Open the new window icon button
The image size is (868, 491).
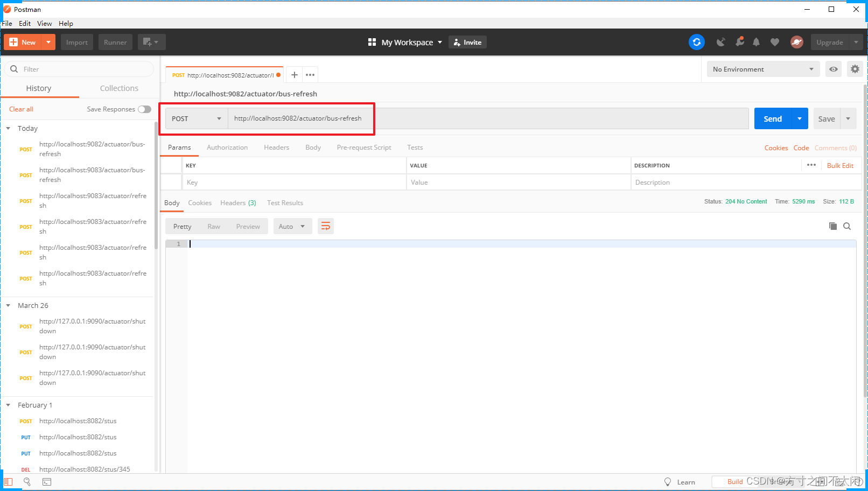pyautogui.click(x=151, y=42)
